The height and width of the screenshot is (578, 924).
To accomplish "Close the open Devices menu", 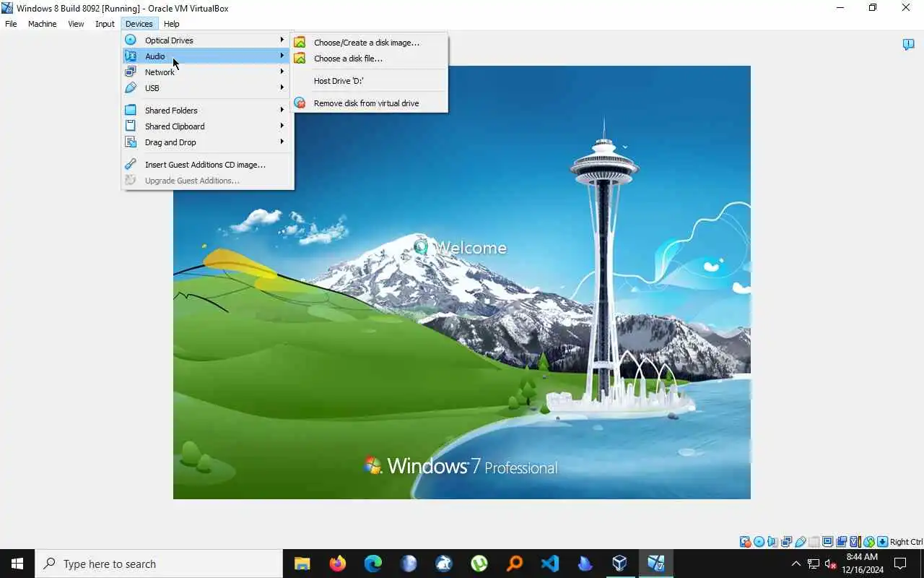I will (139, 24).
